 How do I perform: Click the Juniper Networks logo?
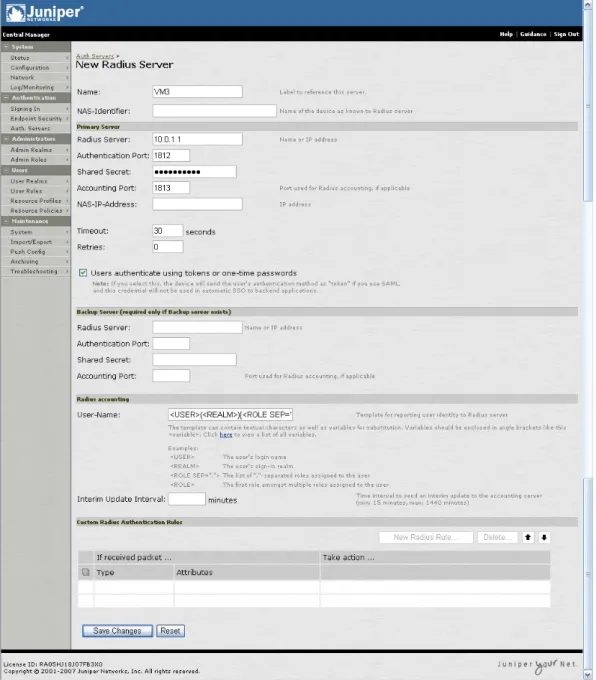[44, 13]
